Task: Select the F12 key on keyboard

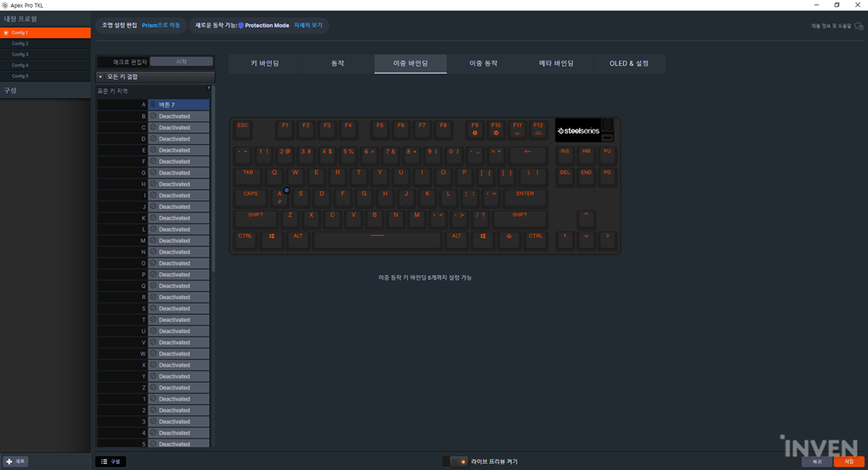Action: pos(538,129)
